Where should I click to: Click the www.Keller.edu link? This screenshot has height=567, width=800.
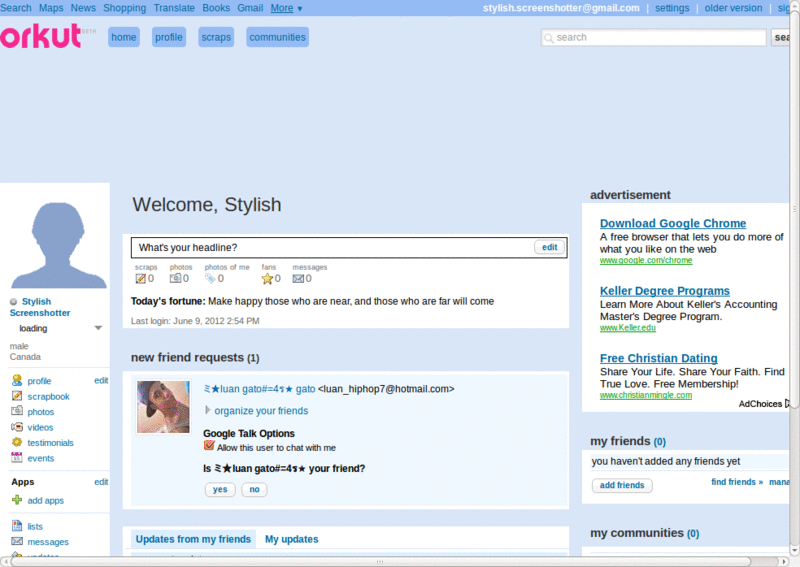pos(628,328)
